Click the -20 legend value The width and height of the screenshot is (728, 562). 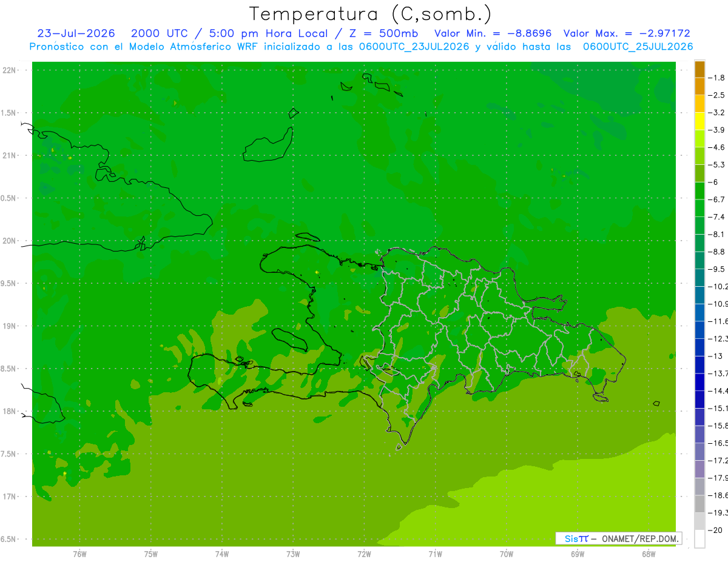point(716,530)
